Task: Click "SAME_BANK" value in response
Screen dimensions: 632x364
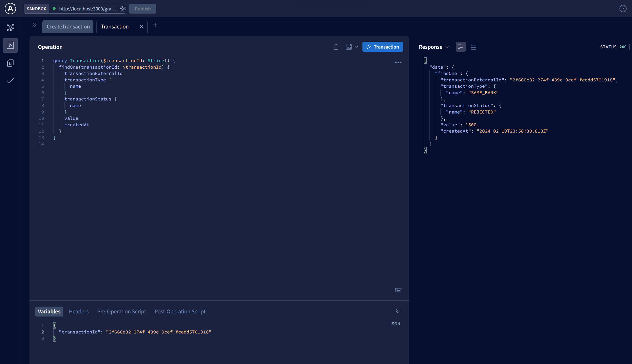Action: [483, 93]
